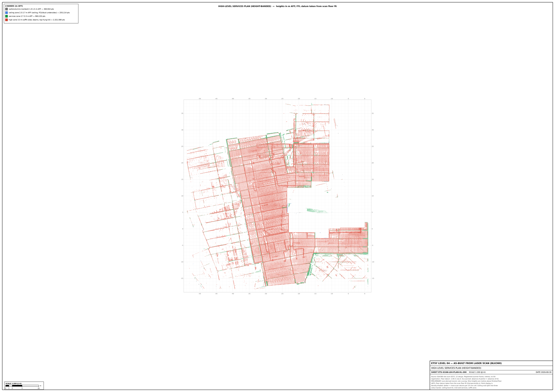Click the '10' tick label on the scale bar
Viewport: 555px width, 392px height.
[x=39, y=388]
